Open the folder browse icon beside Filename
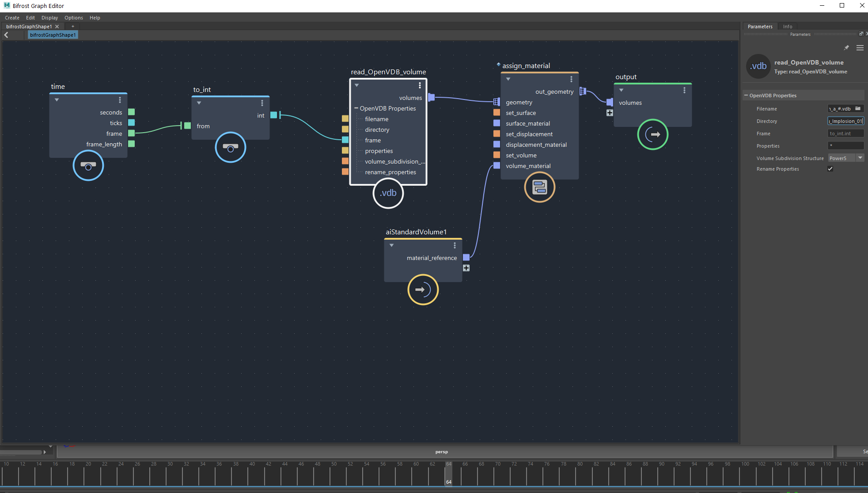The height and width of the screenshot is (493, 868). coord(858,108)
